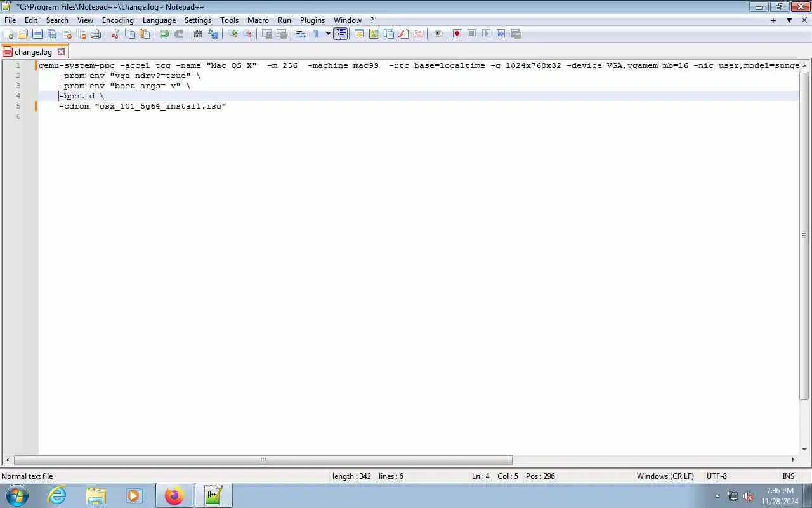The height and width of the screenshot is (508, 812).
Task: Click the horizontal scrollbar right arrow
Action: 793,460
